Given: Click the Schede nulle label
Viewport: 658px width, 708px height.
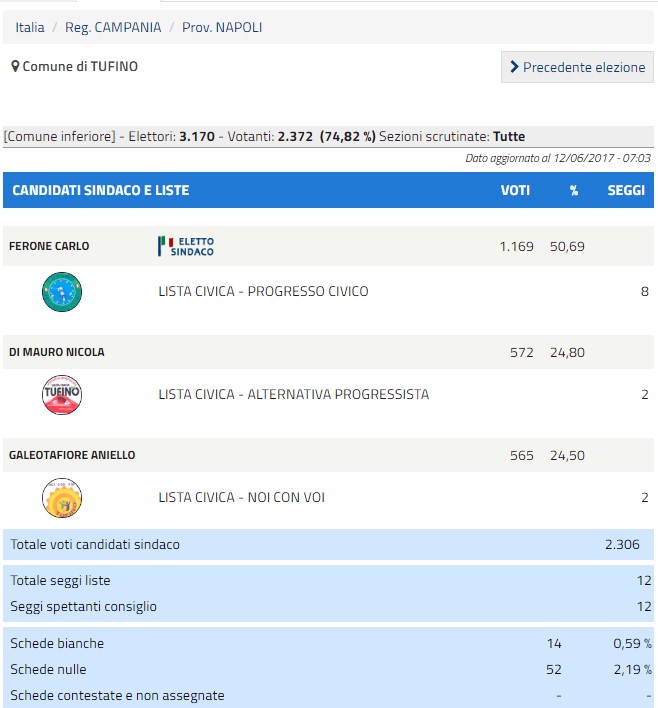Looking at the screenshot, I should click(48, 669).
